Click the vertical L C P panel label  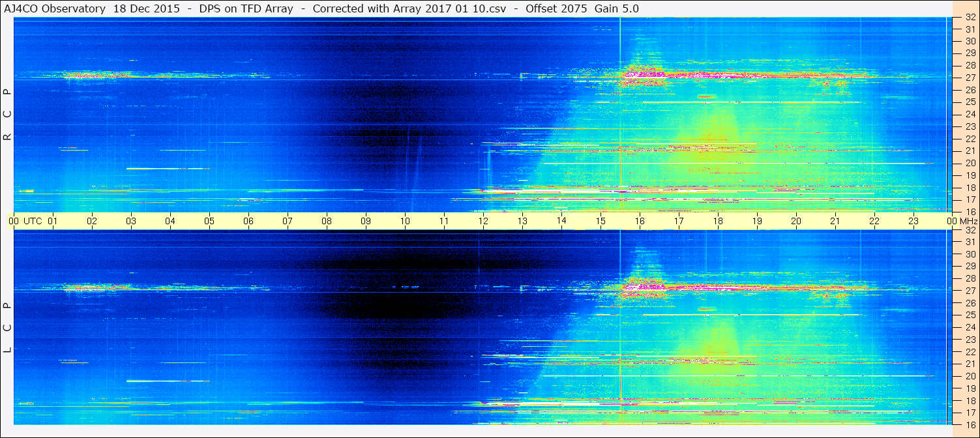(7, 328)
